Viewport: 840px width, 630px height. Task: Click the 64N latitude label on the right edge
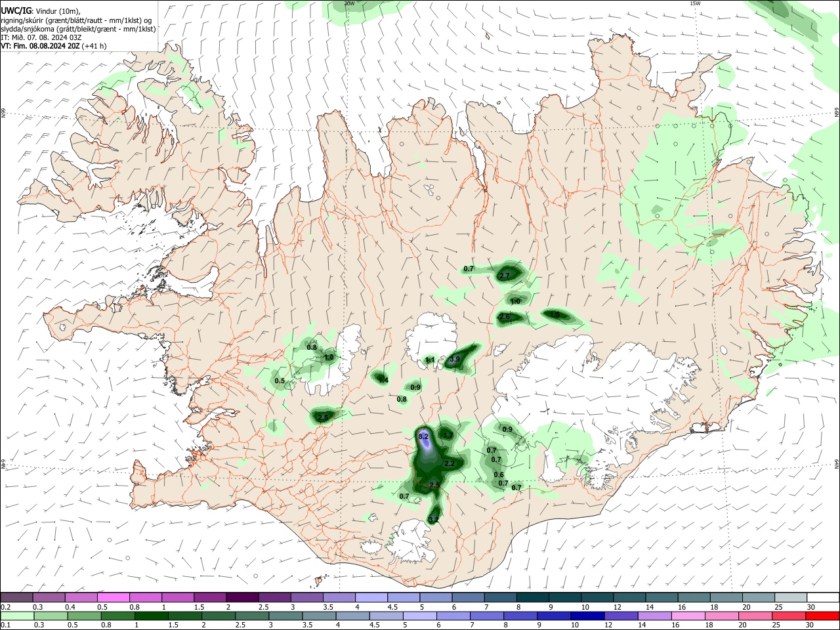click(837, 463)
